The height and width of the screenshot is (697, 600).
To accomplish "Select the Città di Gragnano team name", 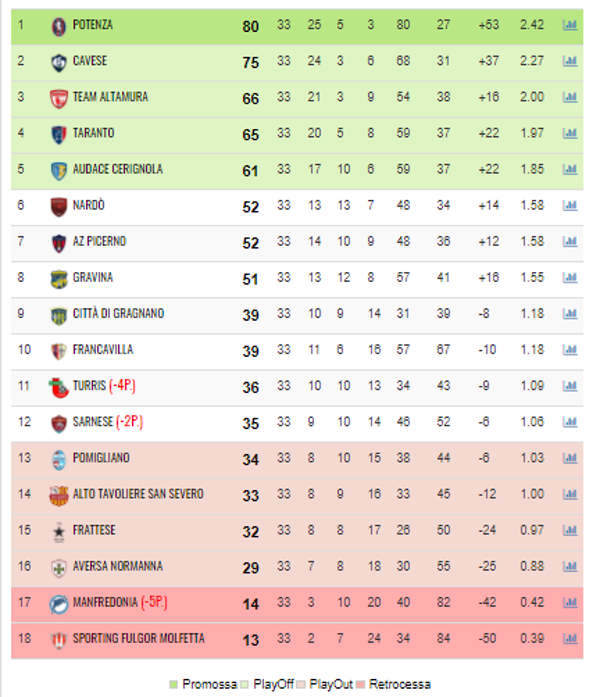I will click(x=118, y=314).
